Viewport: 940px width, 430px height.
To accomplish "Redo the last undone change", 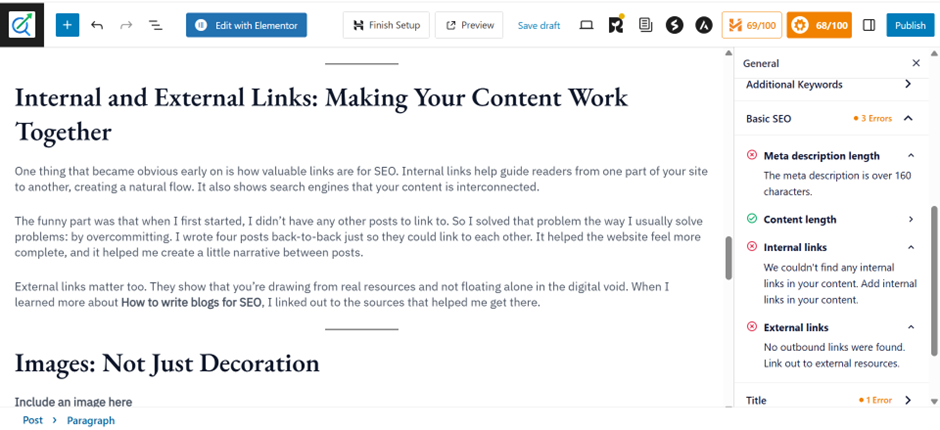I will [x=126, y=25].
